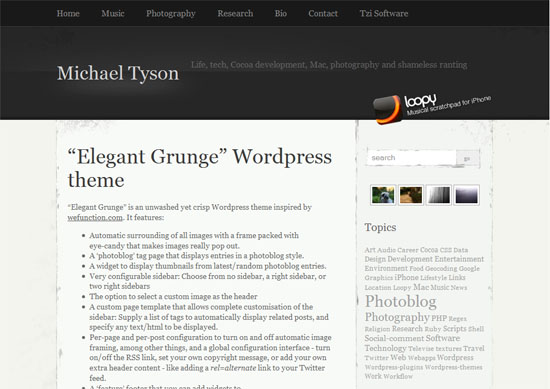
Task: Select the Graphics tag
Action: pyautogui.click(x=378, y=278)
